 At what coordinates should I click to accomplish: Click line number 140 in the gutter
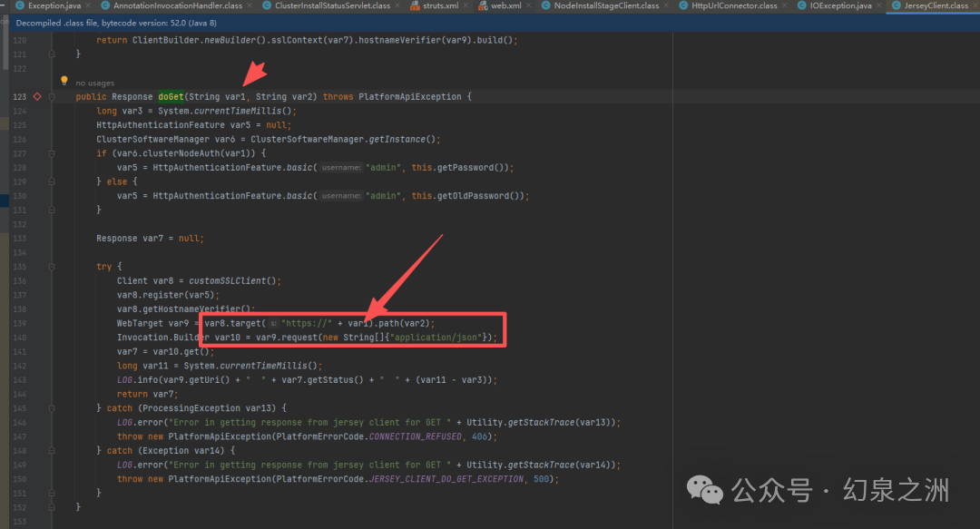pos(19,338)
